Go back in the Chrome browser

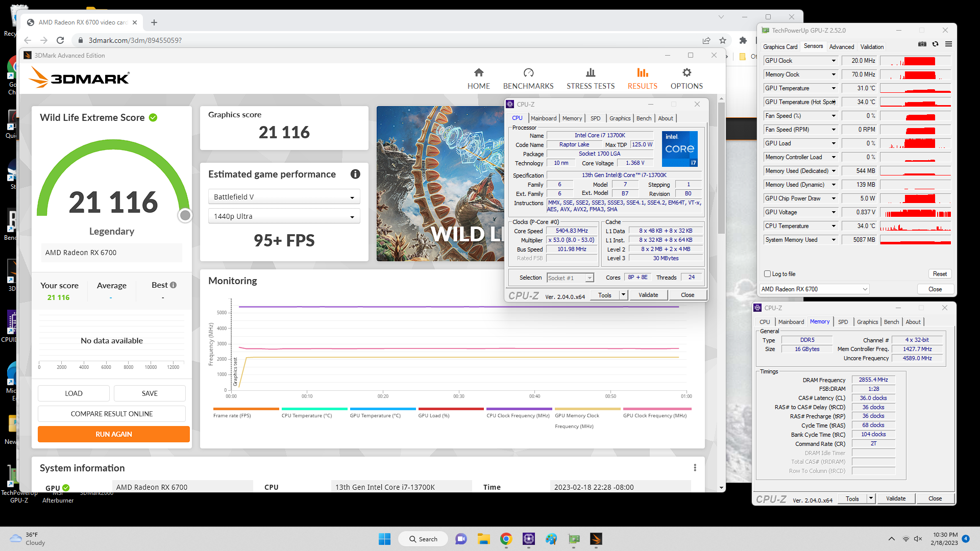click(x=28, y=40)
